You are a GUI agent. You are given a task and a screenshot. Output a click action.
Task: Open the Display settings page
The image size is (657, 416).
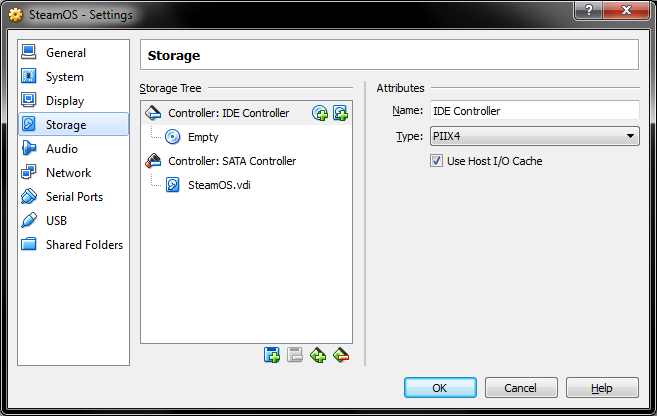point(65,101)
